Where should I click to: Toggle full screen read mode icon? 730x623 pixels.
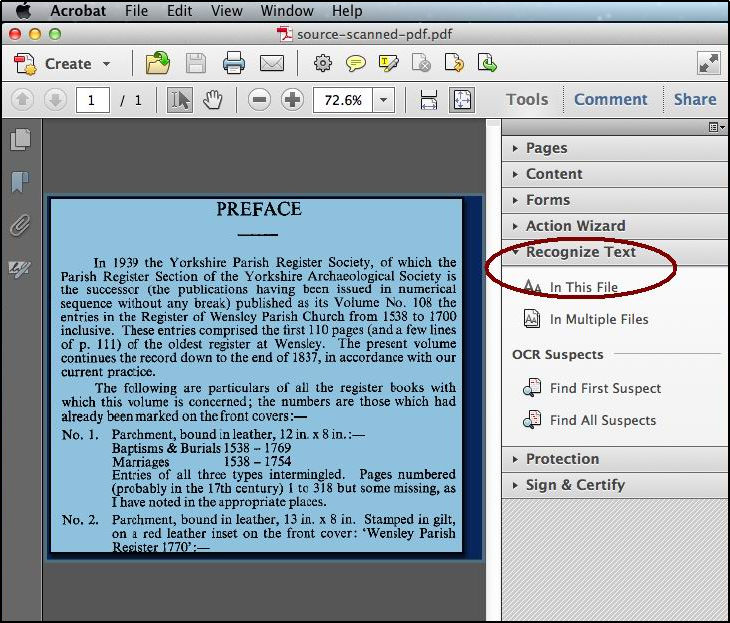[x=709, y=63]
